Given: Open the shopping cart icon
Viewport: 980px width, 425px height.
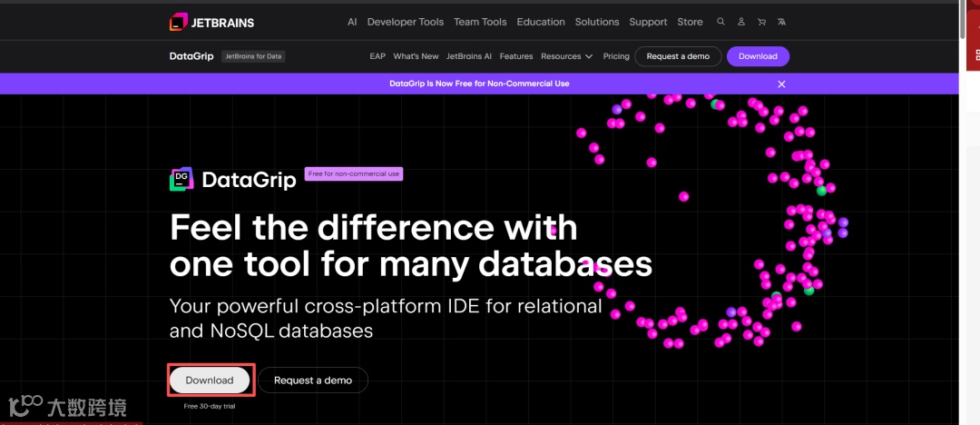Looking at the screenshot, I should pos(761,21).
